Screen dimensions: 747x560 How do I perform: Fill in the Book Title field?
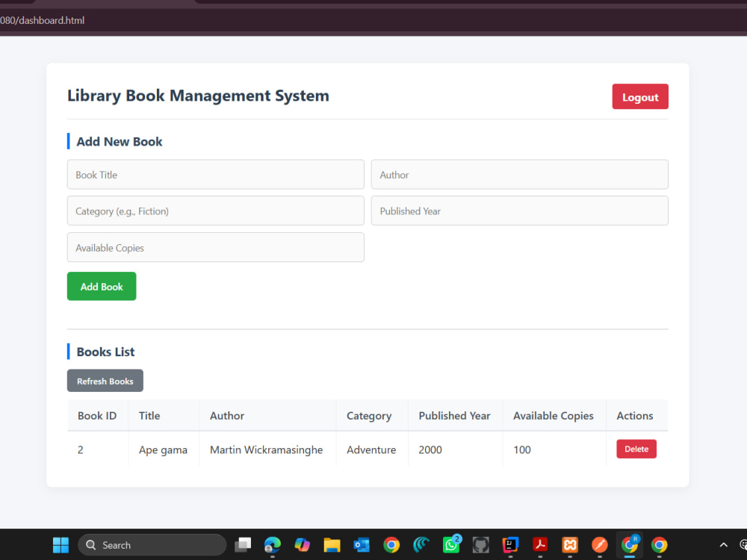215,174
